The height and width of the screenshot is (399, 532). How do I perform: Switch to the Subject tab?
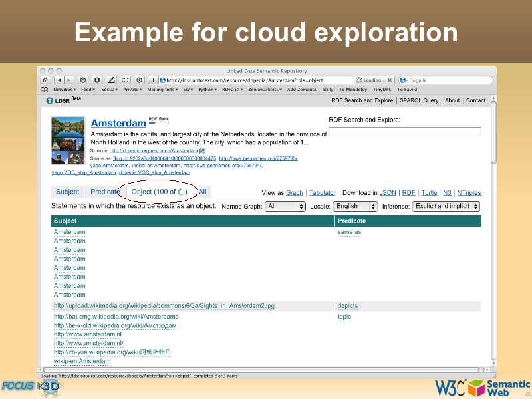tap(67, 192)
